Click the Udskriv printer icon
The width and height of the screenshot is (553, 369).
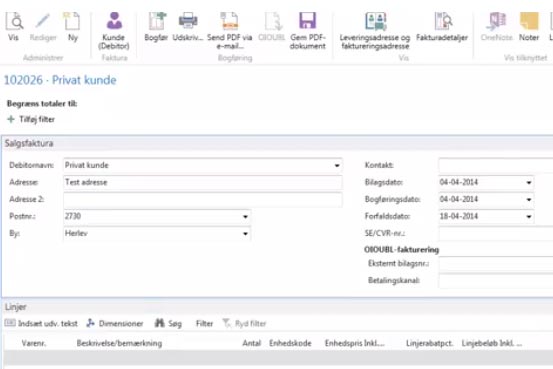click(x=188, y=21)
